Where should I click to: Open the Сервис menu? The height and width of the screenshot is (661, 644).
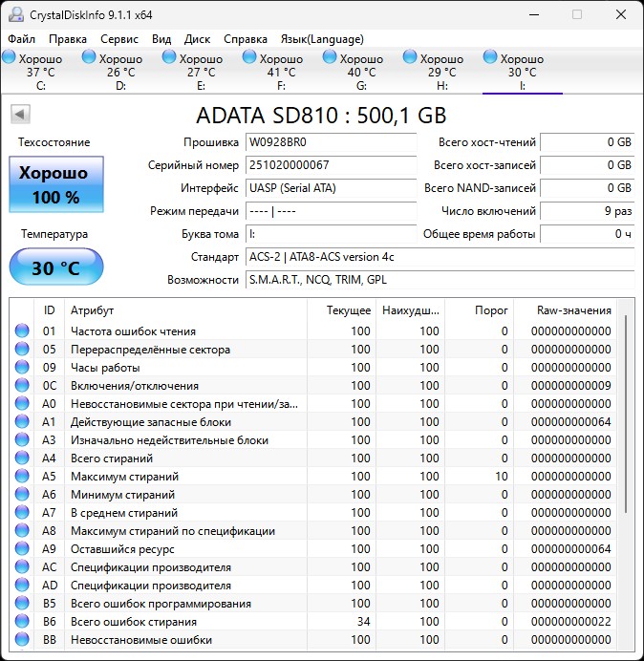coord(119,39)
